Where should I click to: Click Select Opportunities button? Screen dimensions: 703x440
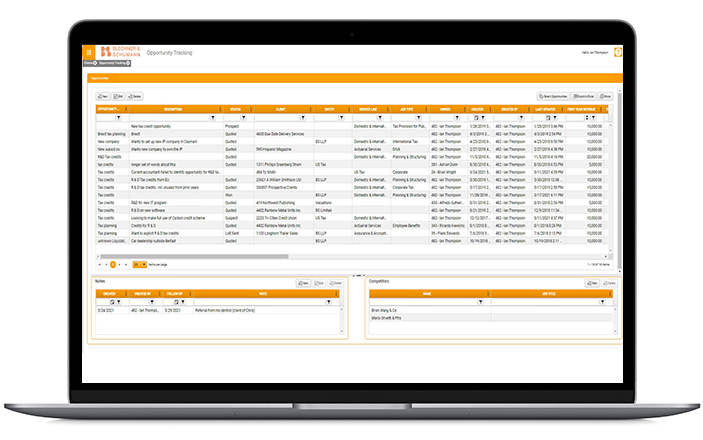(x=553, y=96)
